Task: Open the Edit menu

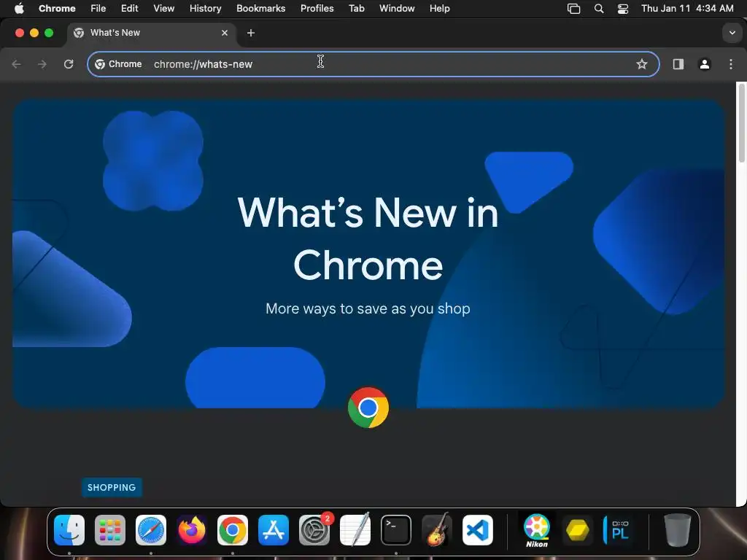Action: click(129, 9)
